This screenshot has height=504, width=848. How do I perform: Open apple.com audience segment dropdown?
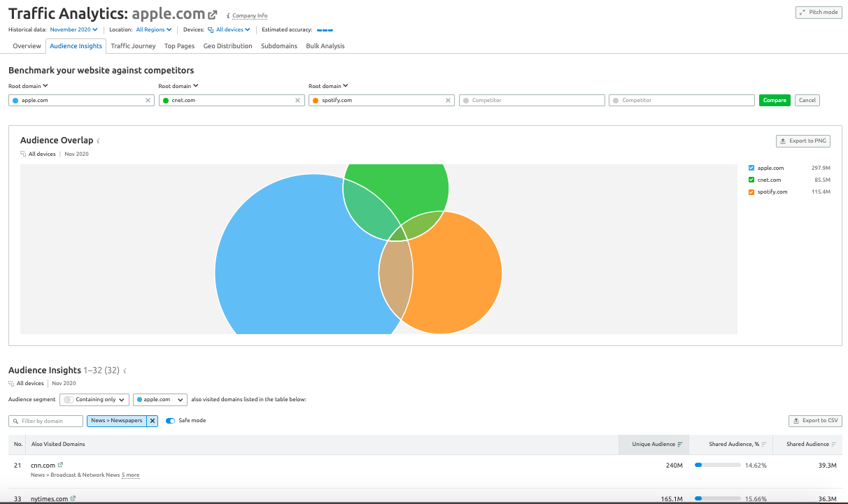point(160,400)
